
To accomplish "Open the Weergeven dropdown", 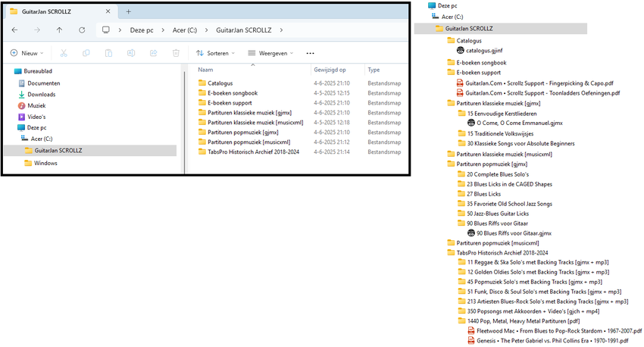I will pos(270,53).
